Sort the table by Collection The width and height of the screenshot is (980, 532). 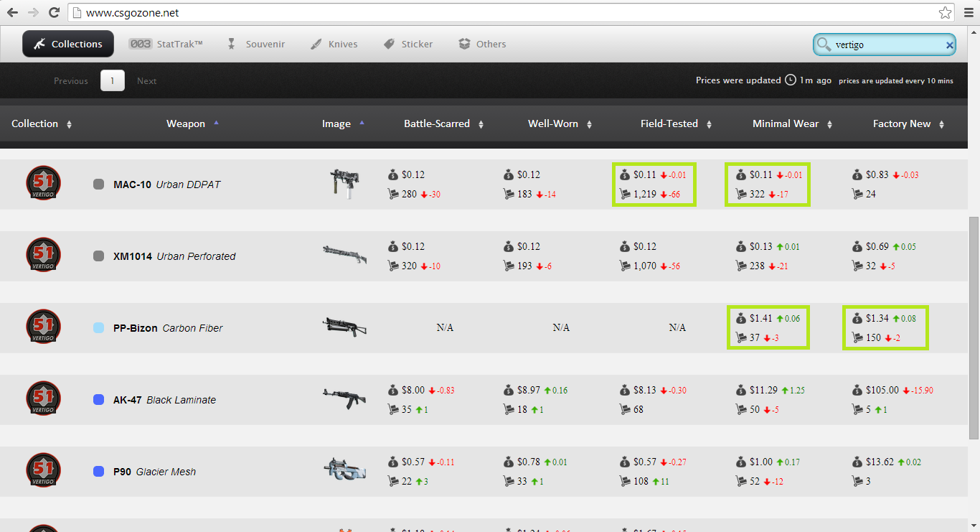[42, 123]
